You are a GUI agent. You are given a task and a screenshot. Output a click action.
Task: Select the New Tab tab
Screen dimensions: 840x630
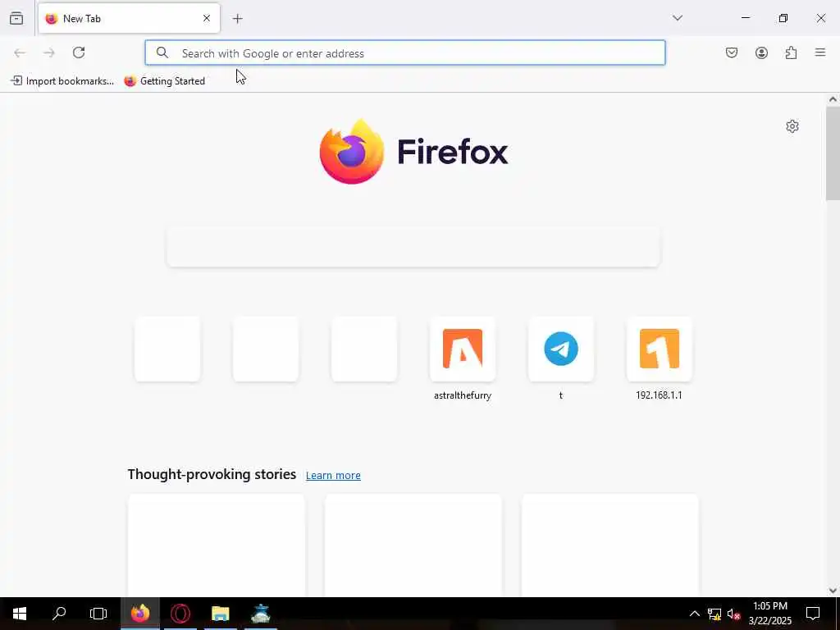(129, 18)
